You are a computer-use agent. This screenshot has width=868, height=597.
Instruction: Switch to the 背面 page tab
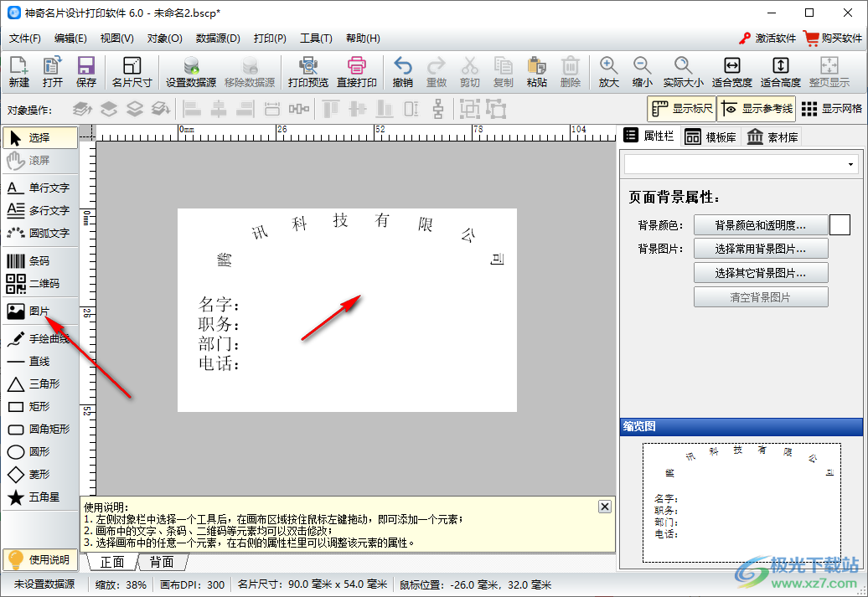tap(162, 562)
